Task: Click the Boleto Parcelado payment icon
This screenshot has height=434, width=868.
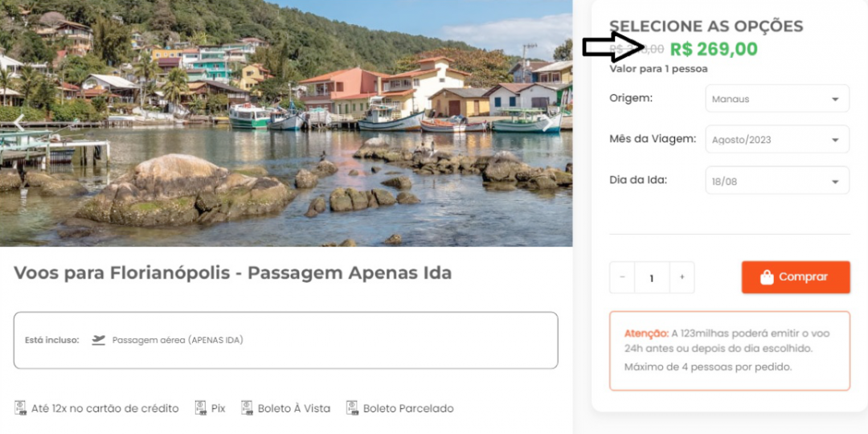Action: tap(352, 408)
